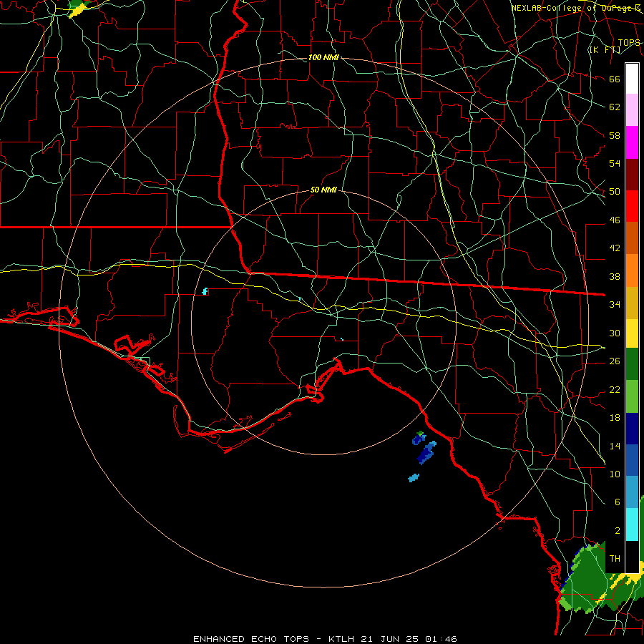
Task: Click the black TH legend swatch
Action: click(632, 557)
